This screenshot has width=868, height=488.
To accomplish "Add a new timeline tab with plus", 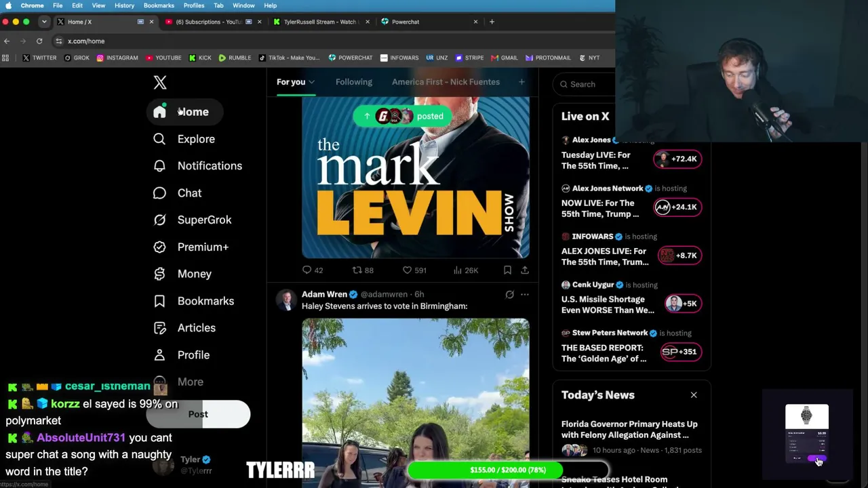I will [521, 82].
